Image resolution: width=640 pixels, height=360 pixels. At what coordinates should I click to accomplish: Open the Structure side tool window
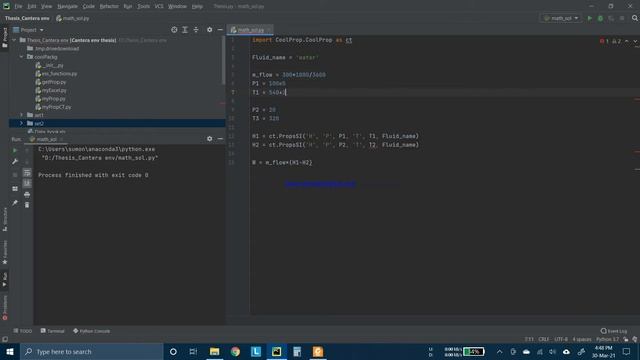4,220
